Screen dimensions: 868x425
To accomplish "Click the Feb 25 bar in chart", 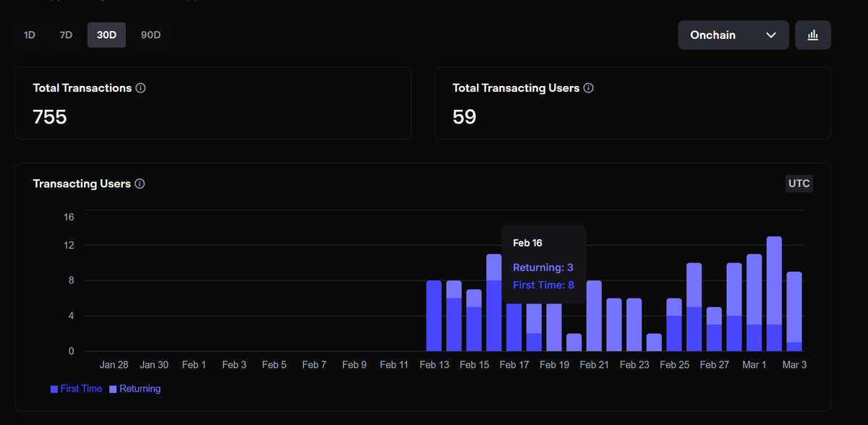I will (674, 325).
